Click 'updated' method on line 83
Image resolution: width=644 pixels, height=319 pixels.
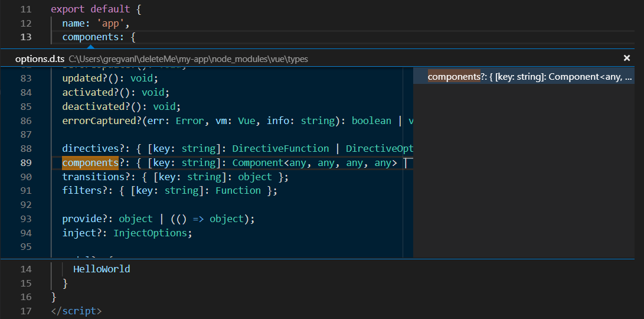82,79
